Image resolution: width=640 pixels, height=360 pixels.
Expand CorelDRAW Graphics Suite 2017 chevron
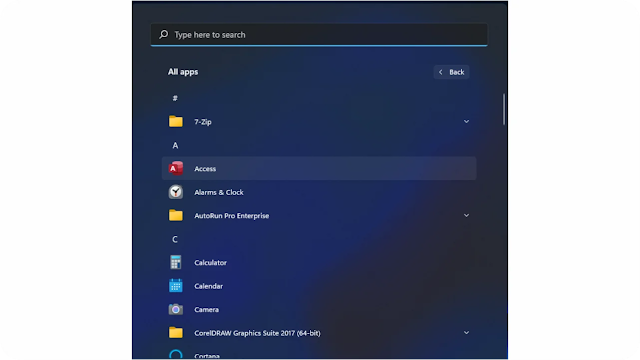pos(466,333)
